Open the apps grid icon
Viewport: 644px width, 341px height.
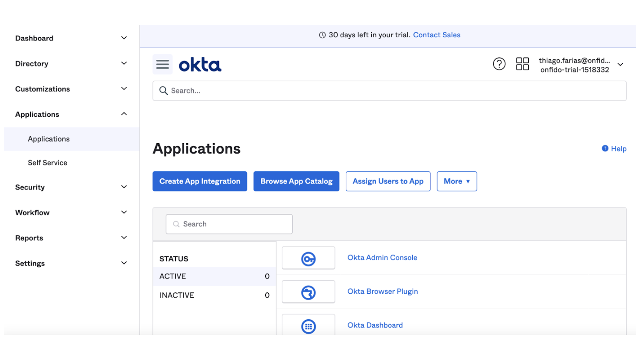pyautogui.click(x=522, y=64)
